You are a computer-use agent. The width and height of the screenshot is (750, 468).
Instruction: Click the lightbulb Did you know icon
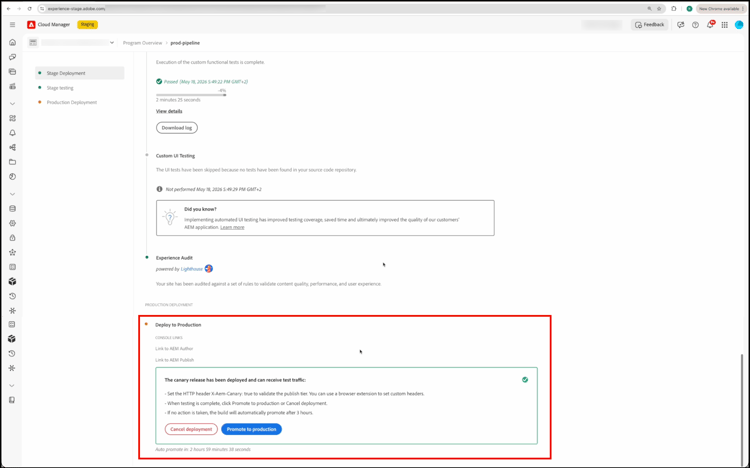tap(169, 217)
